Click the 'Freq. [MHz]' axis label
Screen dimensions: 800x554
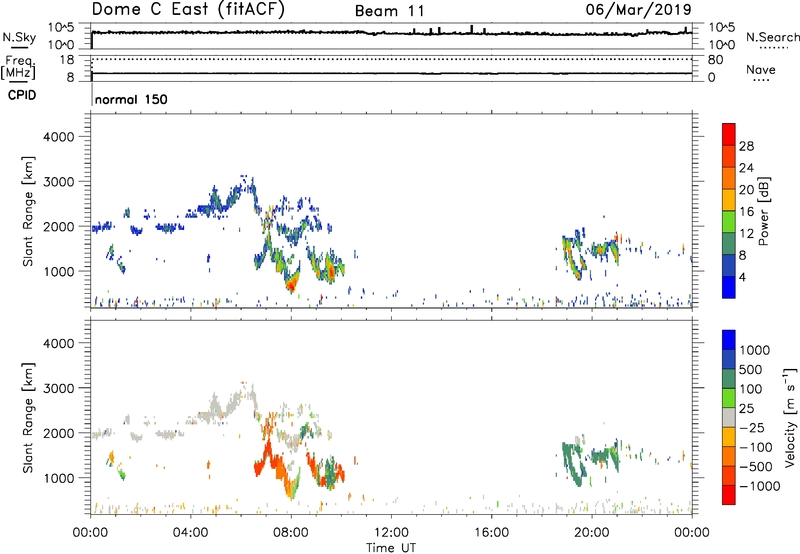pos(18,68)
